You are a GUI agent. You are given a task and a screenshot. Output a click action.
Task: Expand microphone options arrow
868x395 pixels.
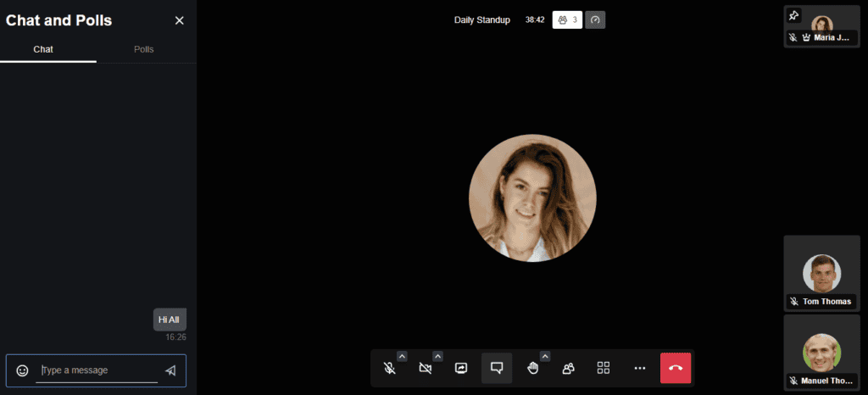pos(402,356)
